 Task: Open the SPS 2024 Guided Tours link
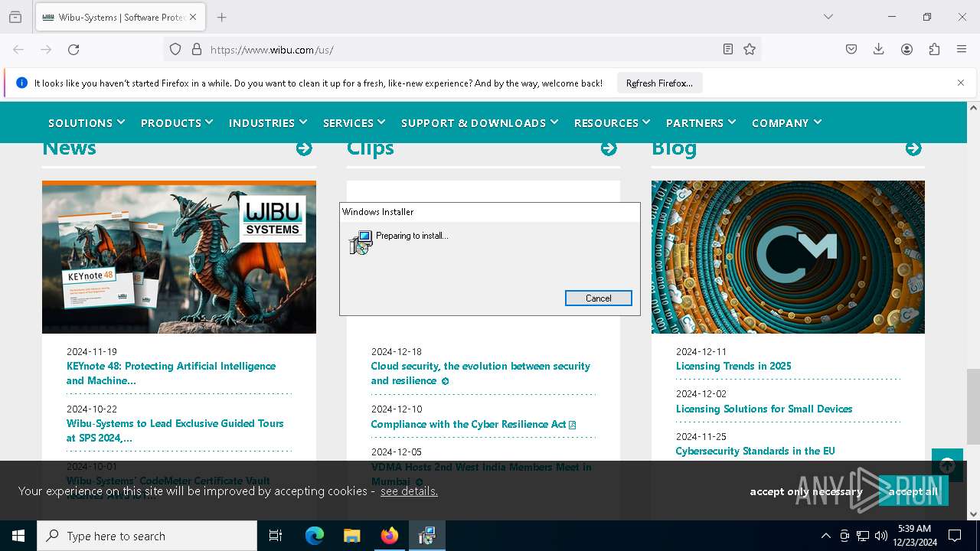pyautogui.click(x=175, y=431)
